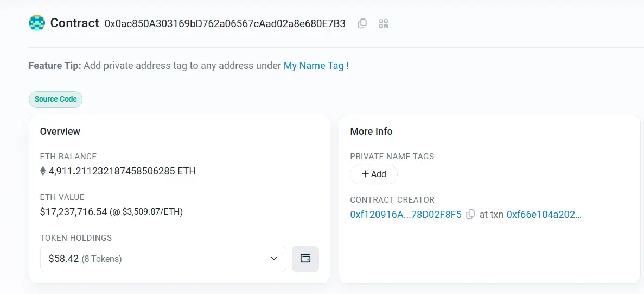Select the Source Code badge

coord(55,99)
